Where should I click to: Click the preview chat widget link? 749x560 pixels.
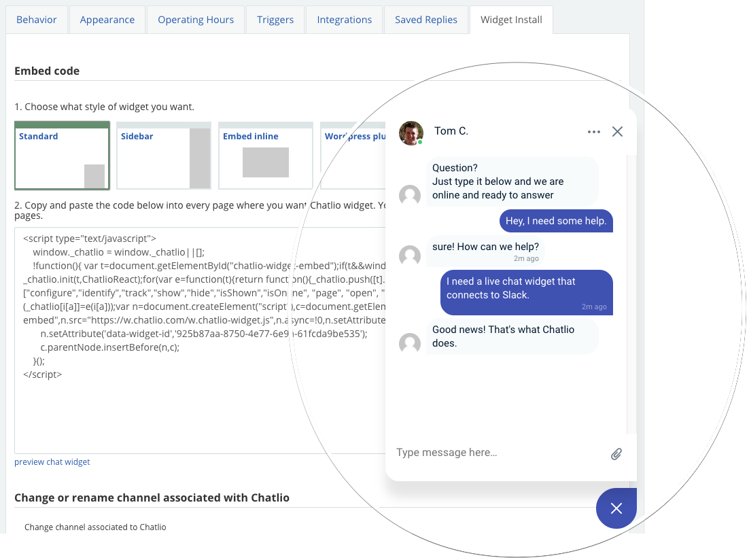pyautogui.click(x=52, y=462)
